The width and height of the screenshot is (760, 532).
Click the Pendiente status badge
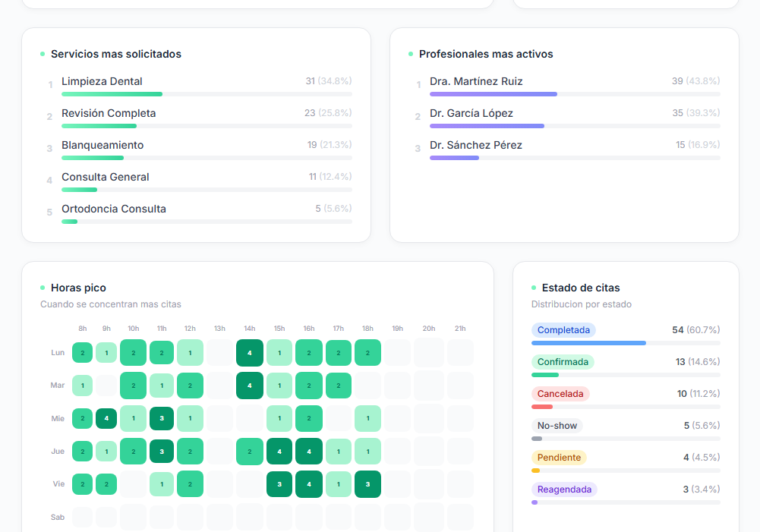(x=559, y=458)
